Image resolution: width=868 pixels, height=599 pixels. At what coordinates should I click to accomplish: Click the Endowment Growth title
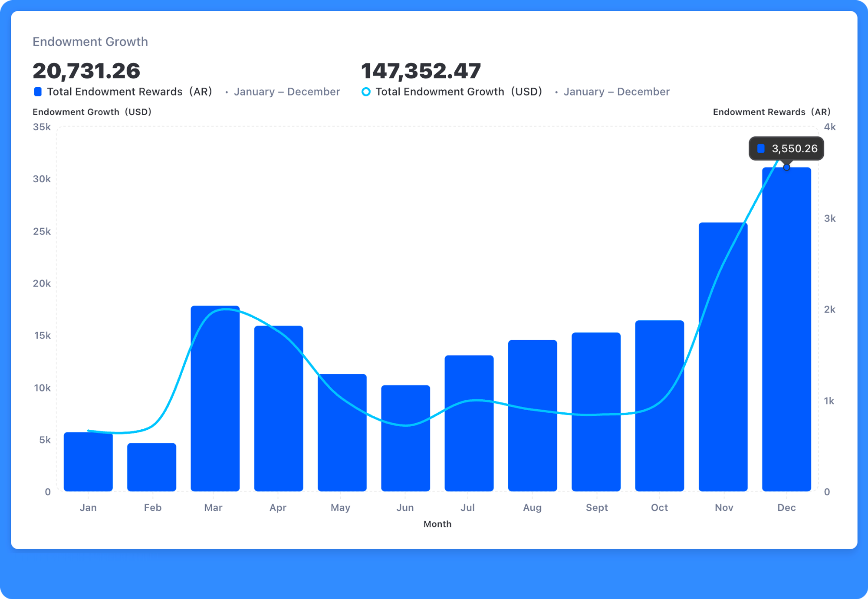(x=90, y=42)
